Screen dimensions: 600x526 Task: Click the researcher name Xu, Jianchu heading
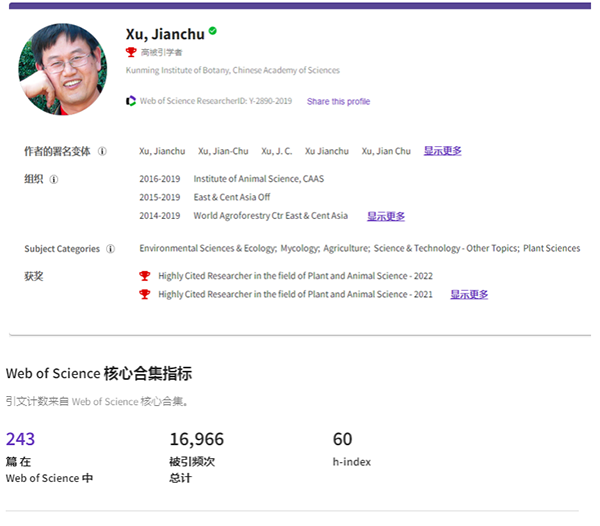coord(165,34)
